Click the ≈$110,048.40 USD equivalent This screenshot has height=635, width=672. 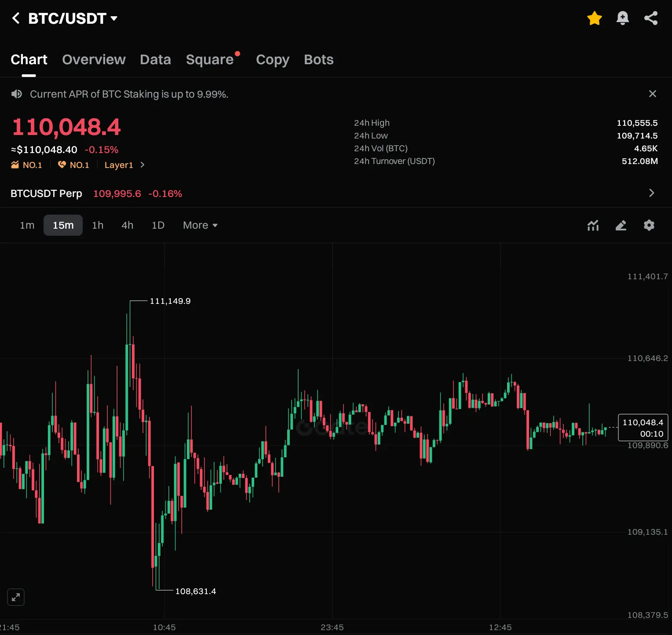coord(44,150)
